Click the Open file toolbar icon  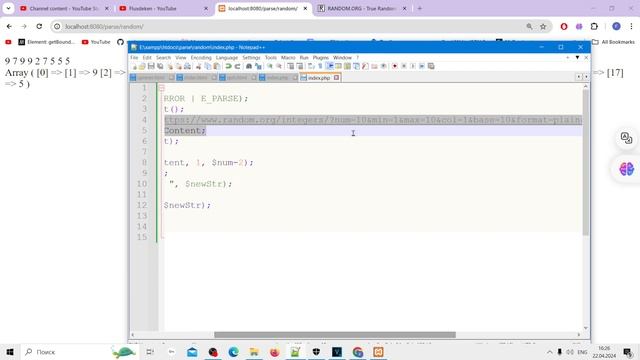142,66
